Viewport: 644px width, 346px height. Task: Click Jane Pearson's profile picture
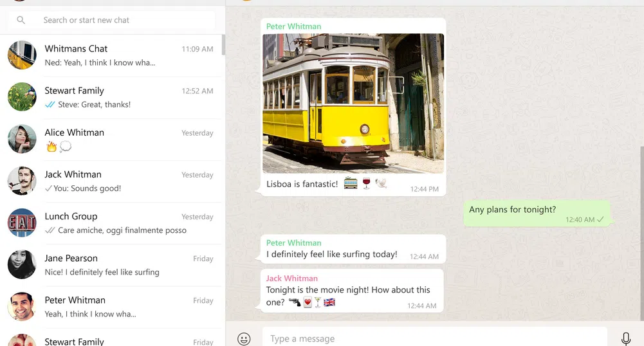[22, 264]
